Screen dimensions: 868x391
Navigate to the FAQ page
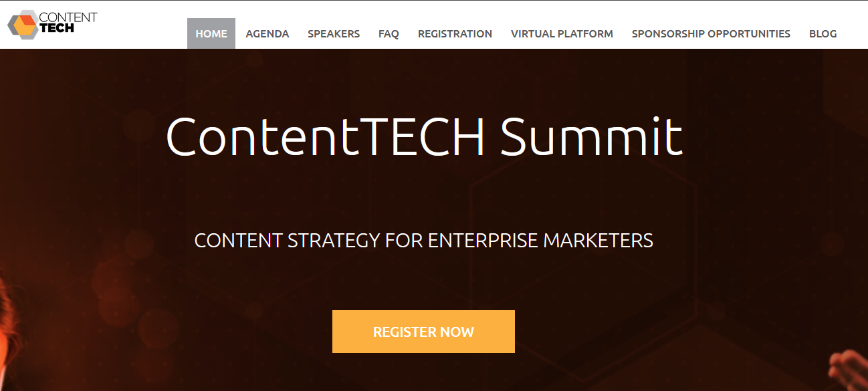click(x=389, y=33)
